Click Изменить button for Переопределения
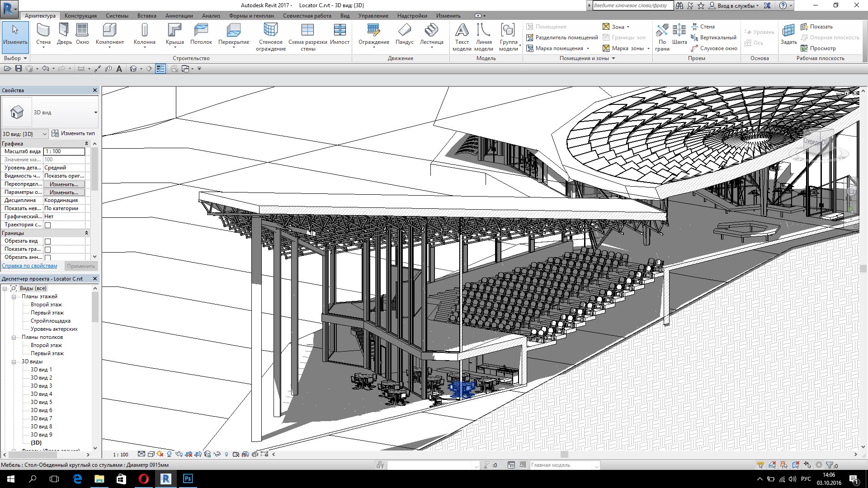This screenshot has height=488, width=868. [x=64, y=184]
